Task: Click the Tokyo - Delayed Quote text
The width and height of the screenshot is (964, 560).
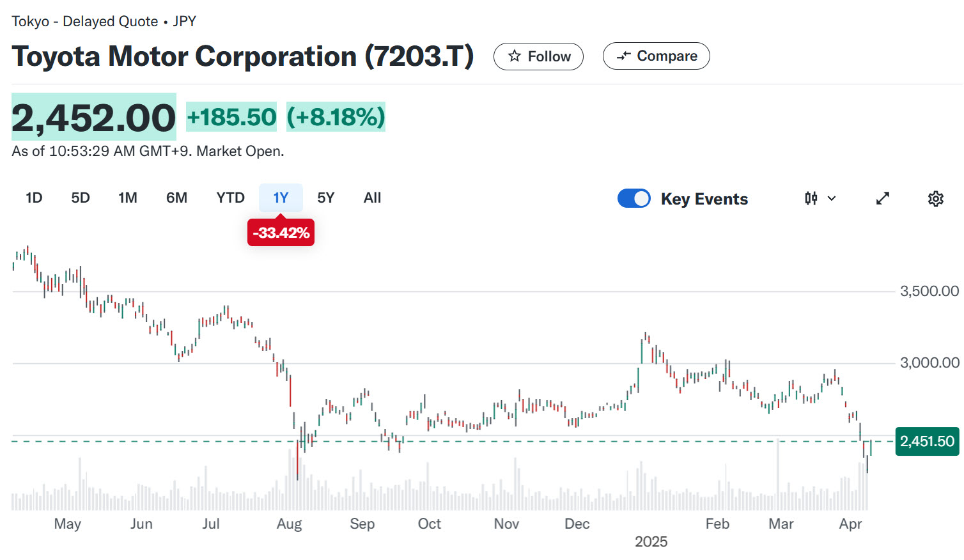Action: click(x=84, y=22)
